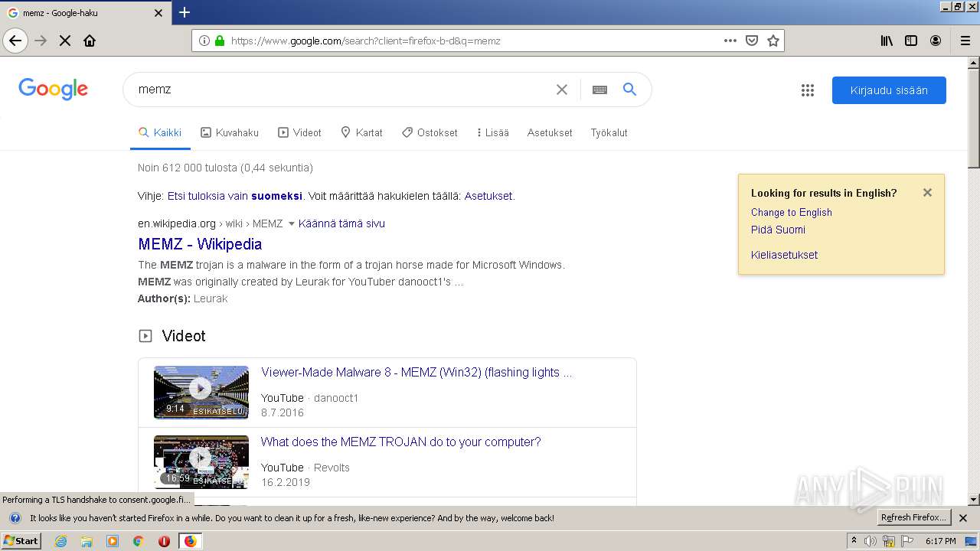Play the Revolts video thumbnail
Image resolution: width=980 pixels, height=551 pixels.
[201, 461]
